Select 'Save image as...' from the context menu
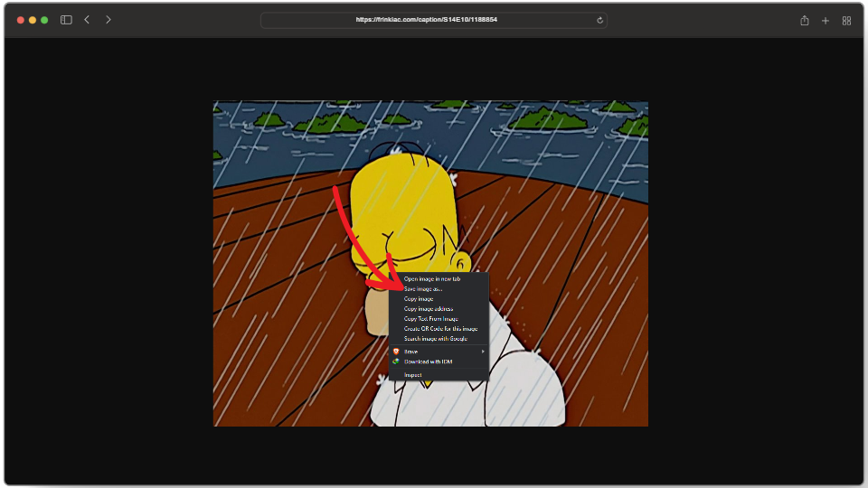The width and height of the screenshot is (868, 488). [x=439, y=289]
